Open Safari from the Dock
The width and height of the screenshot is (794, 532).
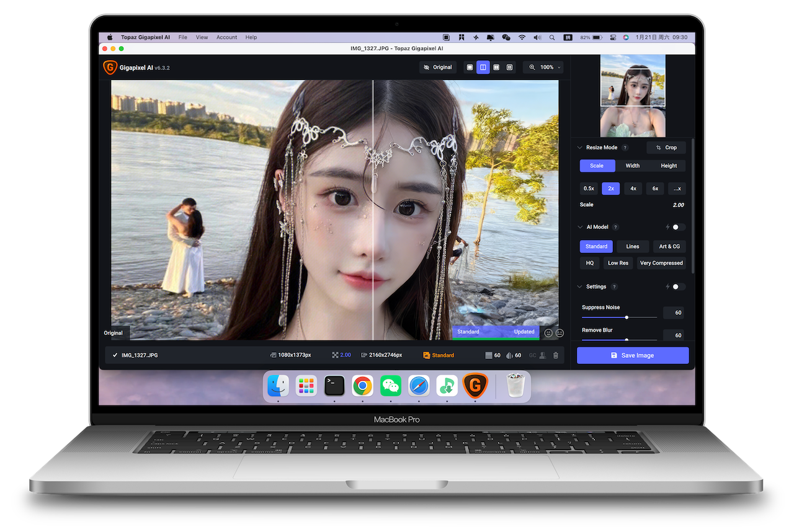coord(419,386)
